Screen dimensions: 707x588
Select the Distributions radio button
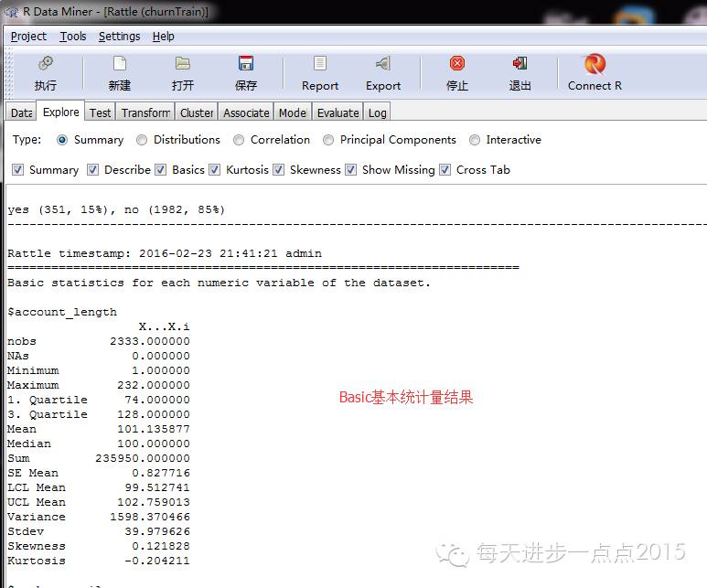click(142, 140)
